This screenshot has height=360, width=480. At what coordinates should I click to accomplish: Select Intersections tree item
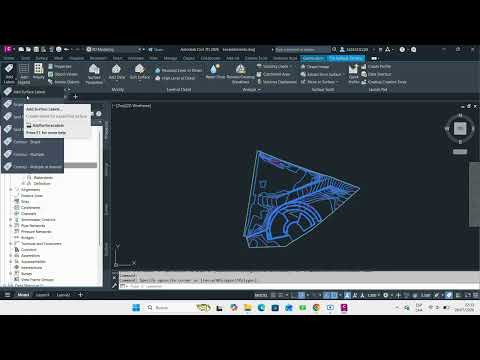pos(31,268)
